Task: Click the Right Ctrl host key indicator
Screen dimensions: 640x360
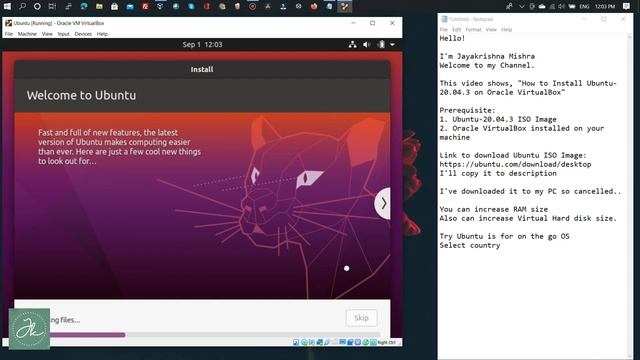Action: pos(387,342)
